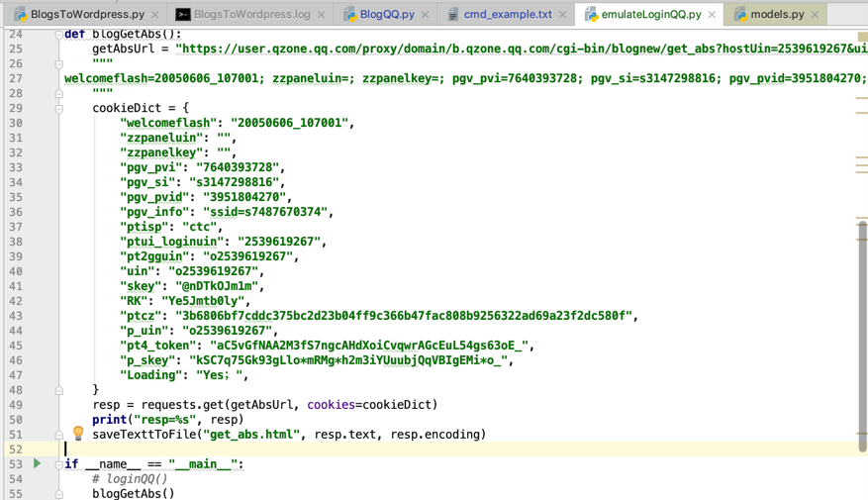Viewport: 868px width, 500px height.
Task: Collapse docstring fold marker at line 26
Action: [58, 64]
